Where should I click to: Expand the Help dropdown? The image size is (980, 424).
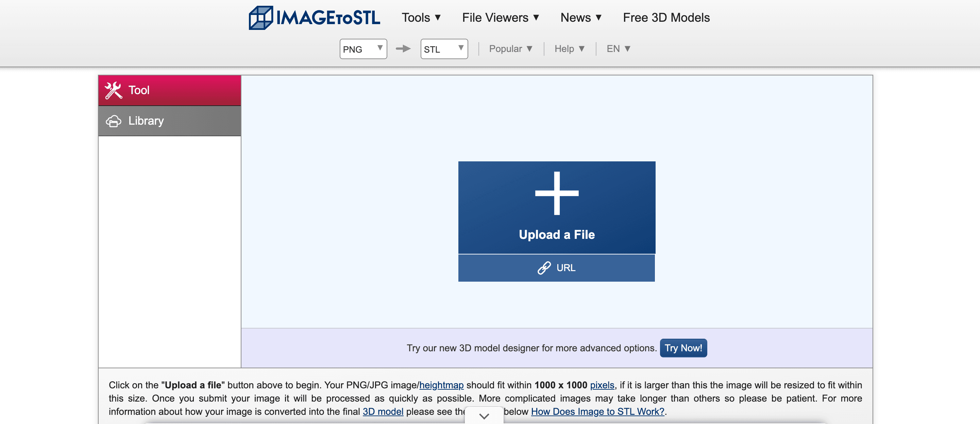tap(569, 49)
